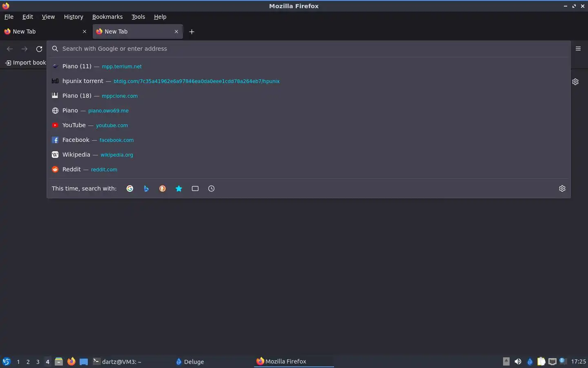Open Facebook suggestion

pyautogui.click(x=308, y=140)
